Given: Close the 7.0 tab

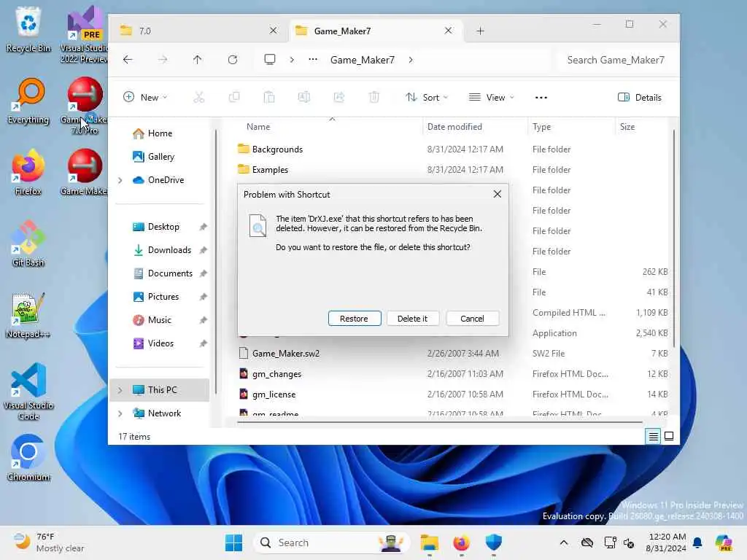Looking at the screenshot, I should point(273,31).
